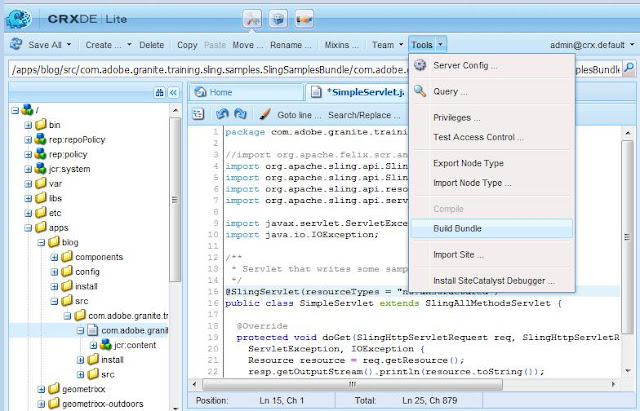Open the Tools dropdown arrow
The width and height of the screenshot is (640, 411).
click(x=440, y=44)
